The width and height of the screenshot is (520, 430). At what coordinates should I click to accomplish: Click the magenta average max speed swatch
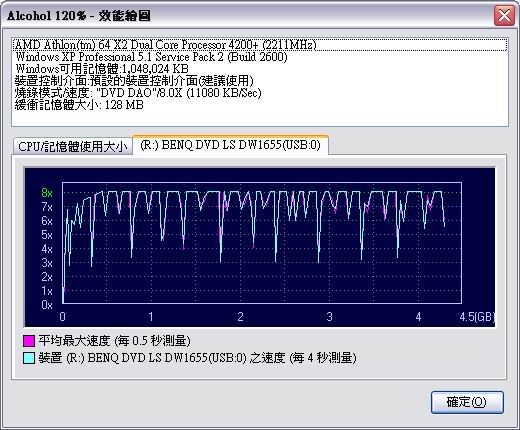pos(29,341)
